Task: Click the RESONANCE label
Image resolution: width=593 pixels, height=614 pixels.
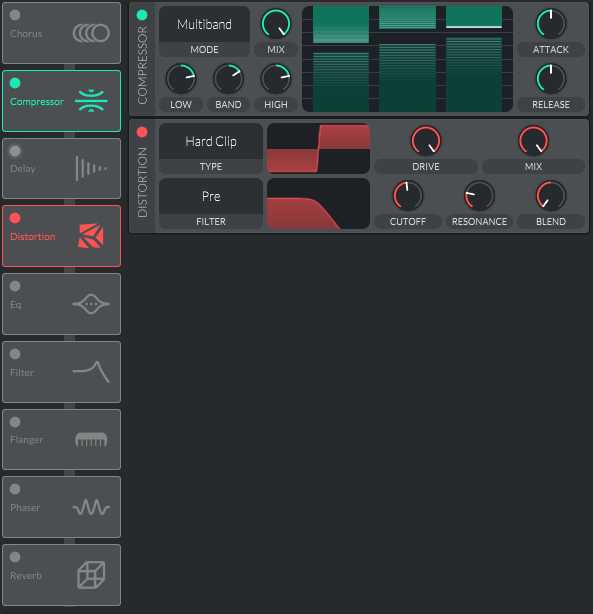Action: (x=479, y=222)
